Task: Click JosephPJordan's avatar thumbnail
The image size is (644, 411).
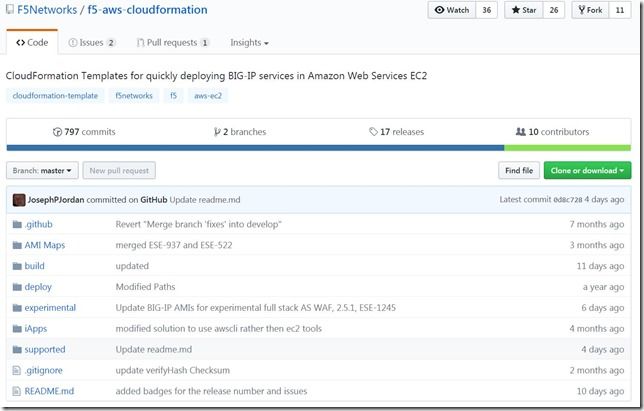Action: click(x=18, y=199)
